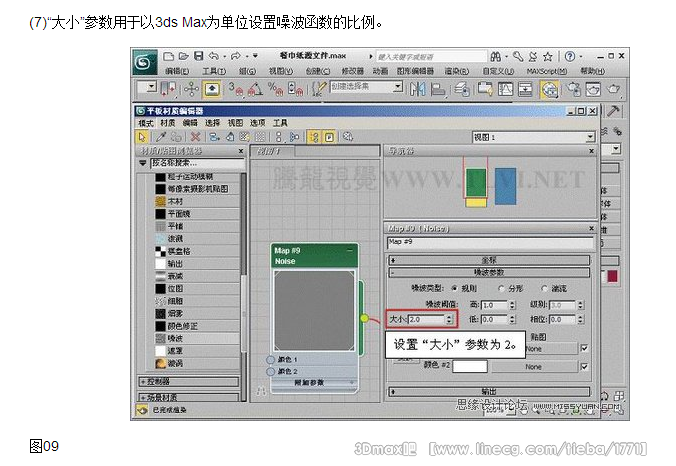Open the 编辑(E) menu in main window
The width and height of the screenshot is (676, 466).
click(176, 71)
